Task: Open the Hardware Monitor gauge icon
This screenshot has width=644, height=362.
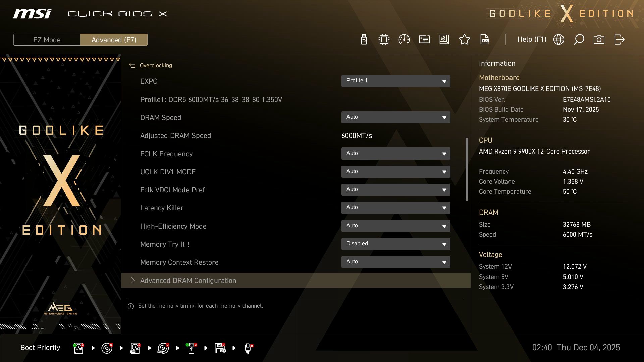Action: tap(404, 39)
